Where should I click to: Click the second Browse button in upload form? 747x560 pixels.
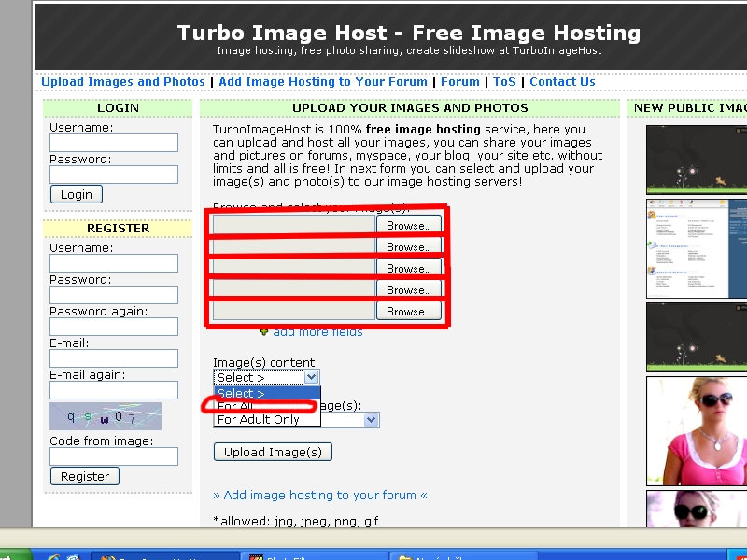(409, 246)
